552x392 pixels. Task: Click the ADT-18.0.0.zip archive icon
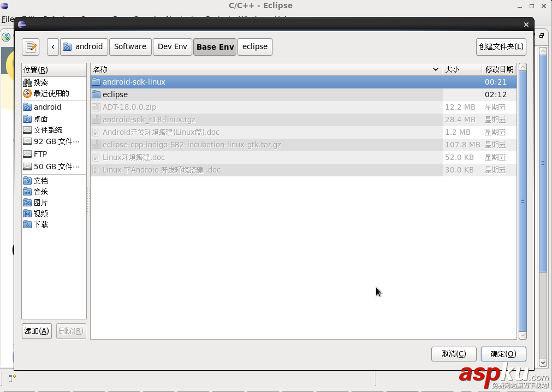click(96, 107)
